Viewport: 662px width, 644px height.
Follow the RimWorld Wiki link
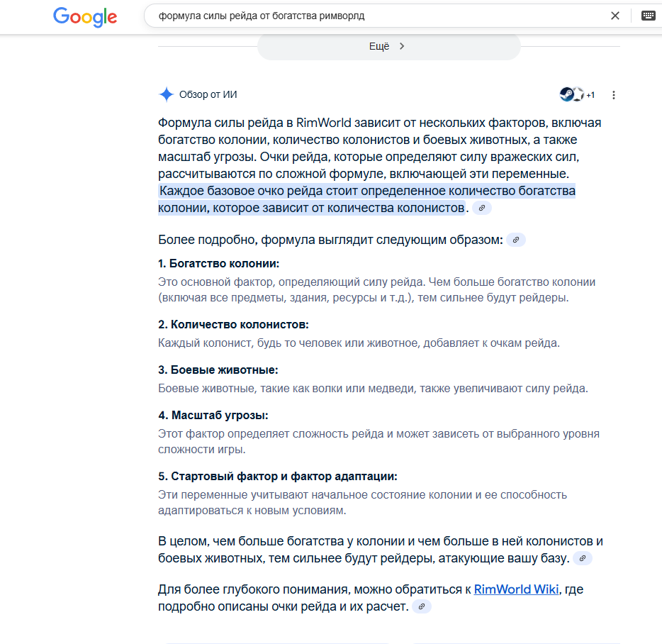[516, 589]
